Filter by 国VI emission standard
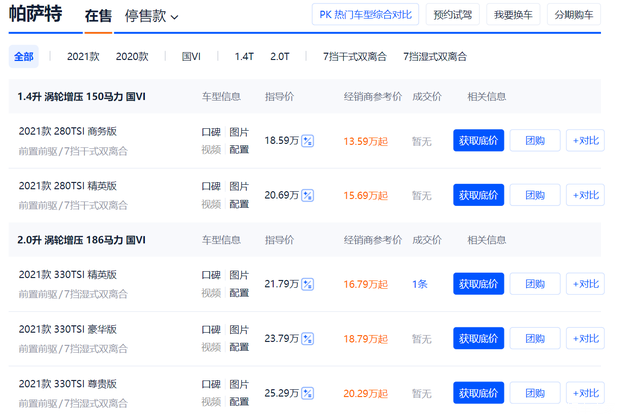This screenshot has height=419, width=620. [191, 57]
